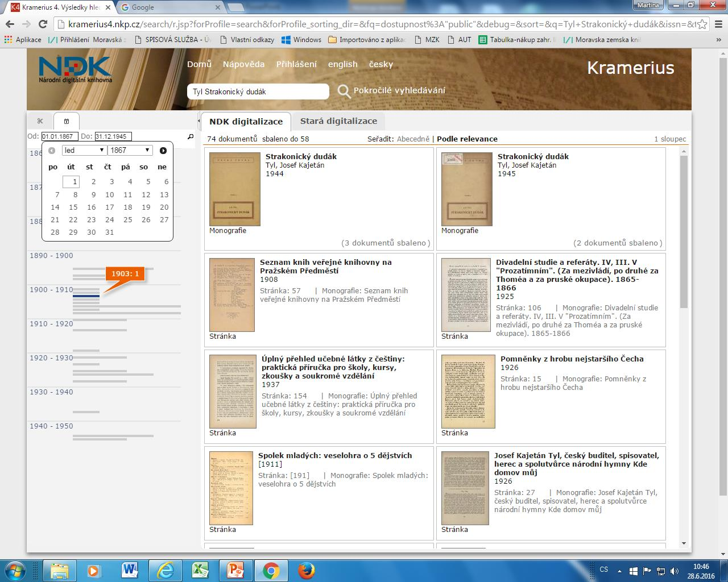Click the volume speaker tray icon
The width and height of the screenshot is (728, 582).
pos(674,571)
